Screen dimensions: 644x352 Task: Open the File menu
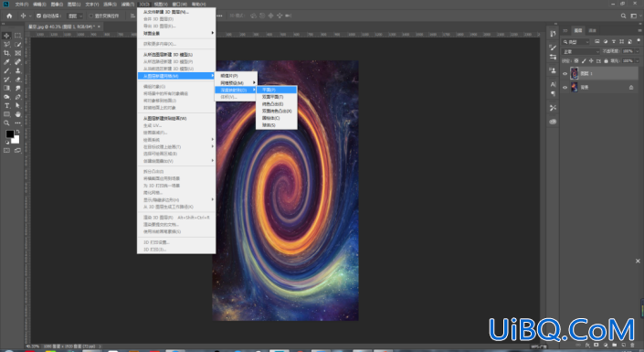pyautogui.click(x=22, y=4)
